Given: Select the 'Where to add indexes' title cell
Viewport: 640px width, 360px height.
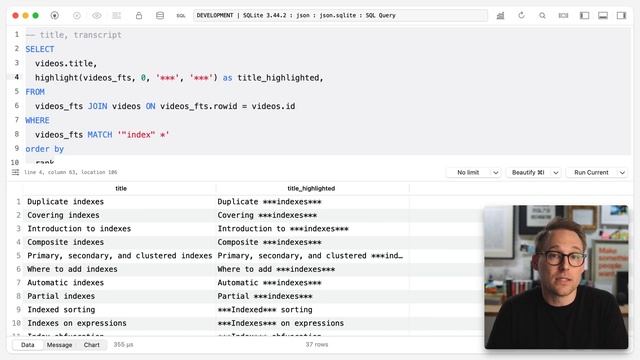Looking at the screenshot, I should tap(120, 269).
